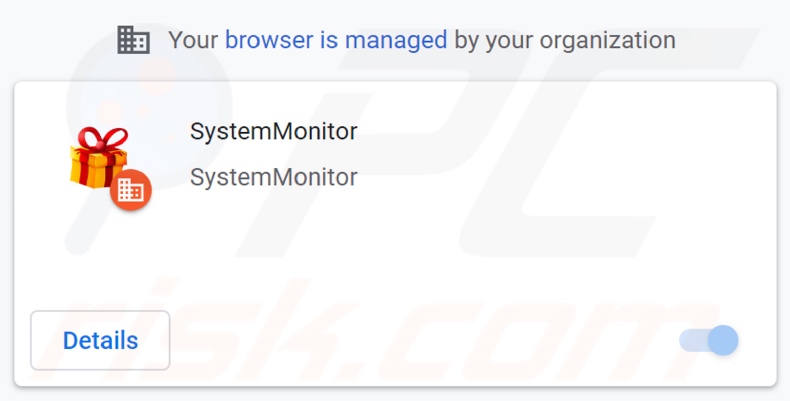Click the organization building icon in header
Screen dimensions: 790x401
coord(133,40)
